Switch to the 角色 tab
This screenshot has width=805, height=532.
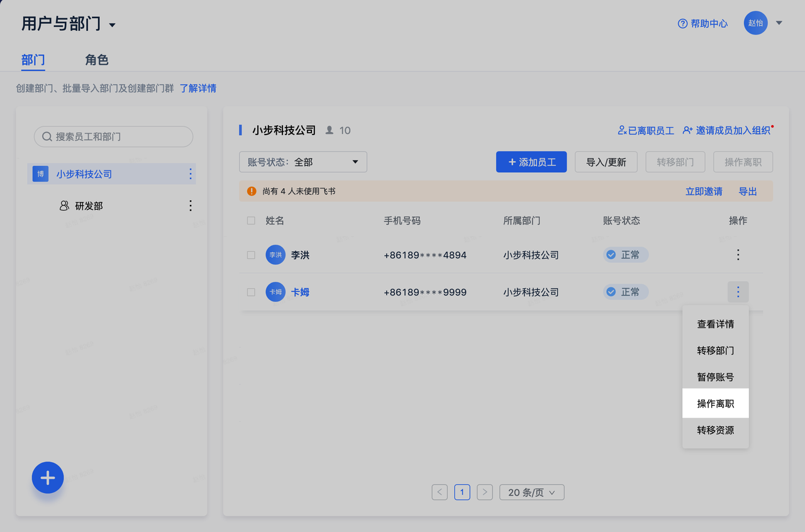[97, 60]
